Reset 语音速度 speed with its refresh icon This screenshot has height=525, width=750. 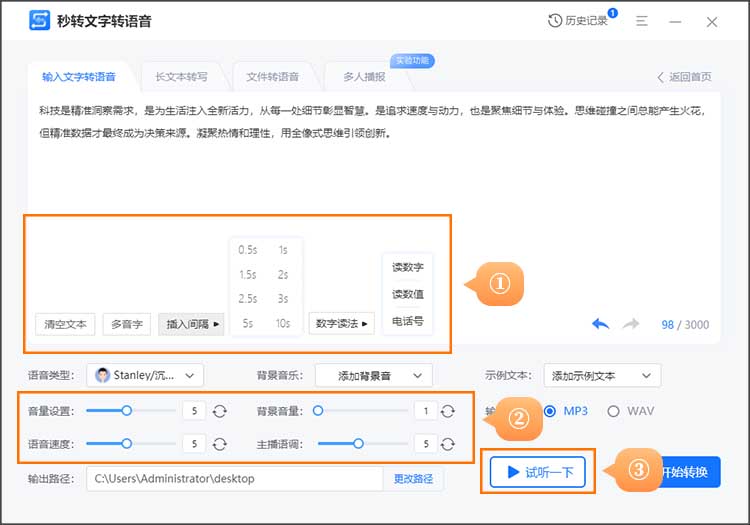tap(220, 444)
